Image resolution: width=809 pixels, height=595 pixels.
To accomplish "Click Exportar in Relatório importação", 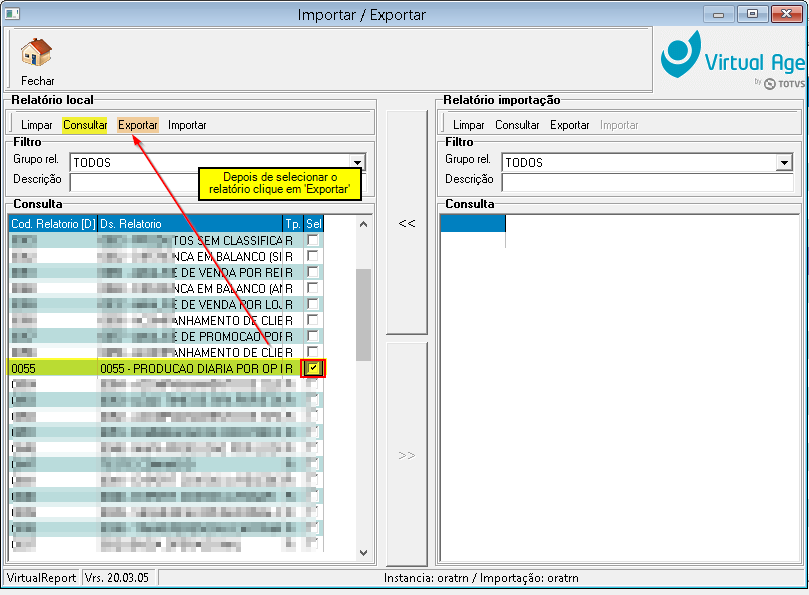I will pyautogui.click(x=570, y=125).
